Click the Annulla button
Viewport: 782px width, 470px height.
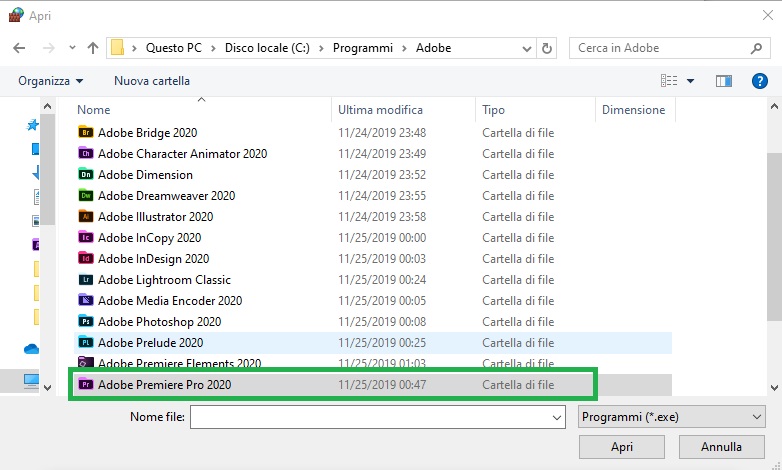click(722, 447)
